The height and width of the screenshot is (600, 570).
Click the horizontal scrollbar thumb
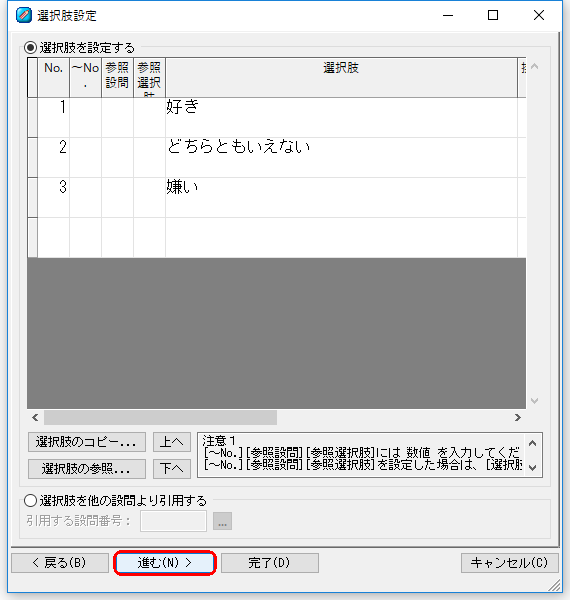click(160, 417)
